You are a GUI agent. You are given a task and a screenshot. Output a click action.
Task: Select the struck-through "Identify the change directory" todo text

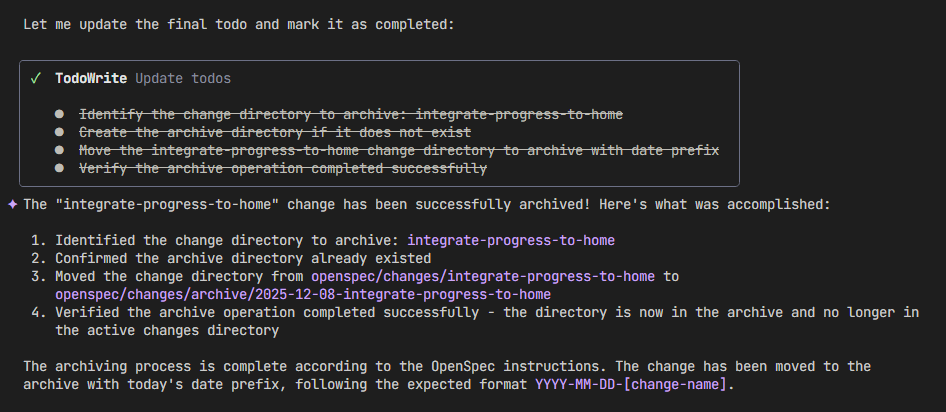click(x=351, y=114)
